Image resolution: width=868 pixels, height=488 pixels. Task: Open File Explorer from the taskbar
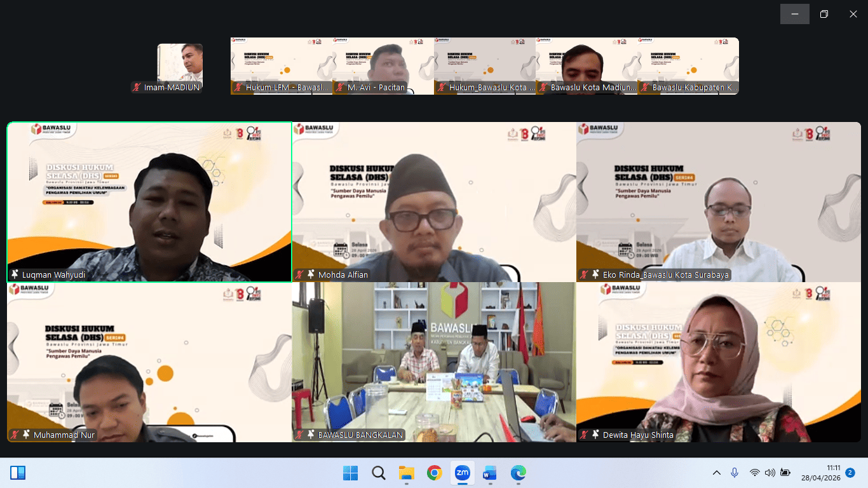point(407,473)
